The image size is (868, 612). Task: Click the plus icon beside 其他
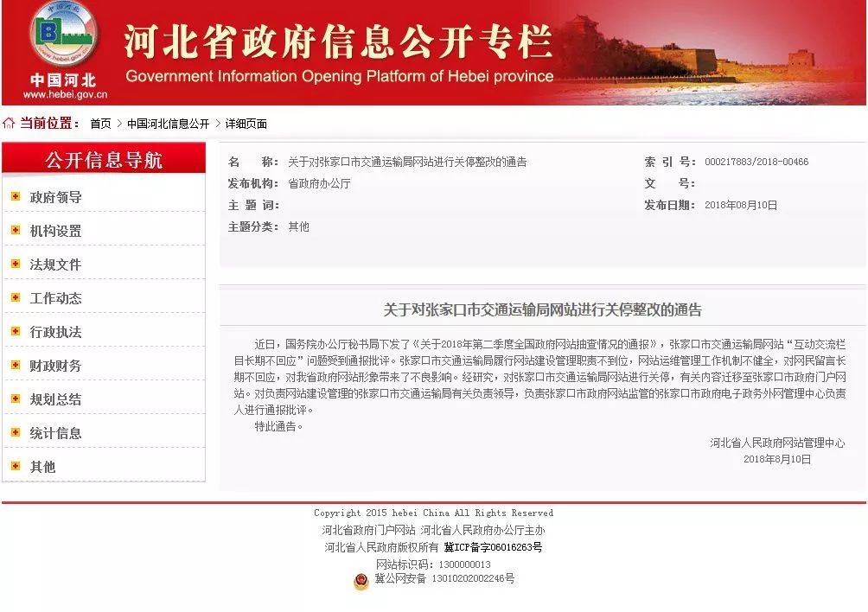coord(16,467)
